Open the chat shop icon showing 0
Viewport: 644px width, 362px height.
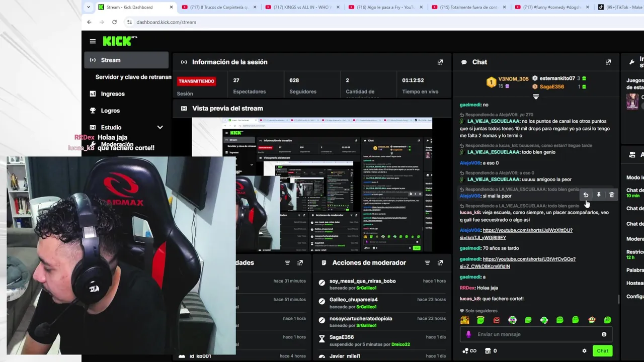(x=491, y=351)
